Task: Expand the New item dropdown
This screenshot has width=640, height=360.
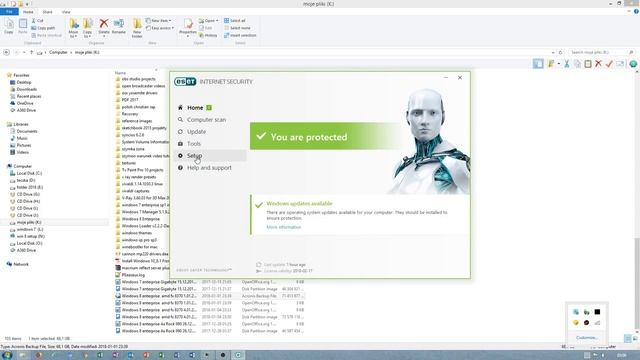Action: (159, 20)
